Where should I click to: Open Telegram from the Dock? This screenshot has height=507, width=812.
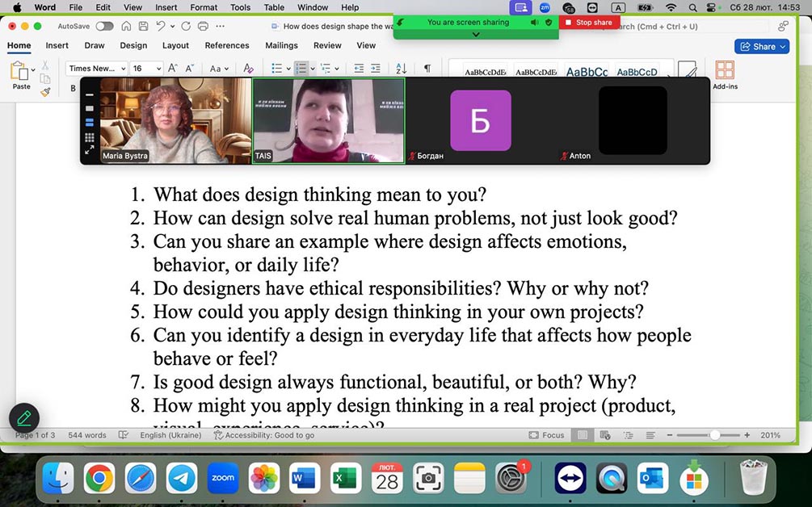(182, 479)
